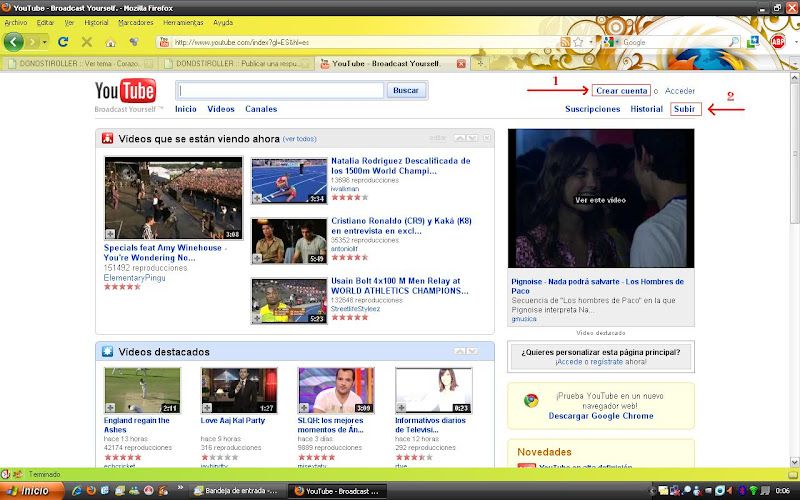Click in the YouTube search field
Viewport: 800px width, 500px height.
[280, 90]
